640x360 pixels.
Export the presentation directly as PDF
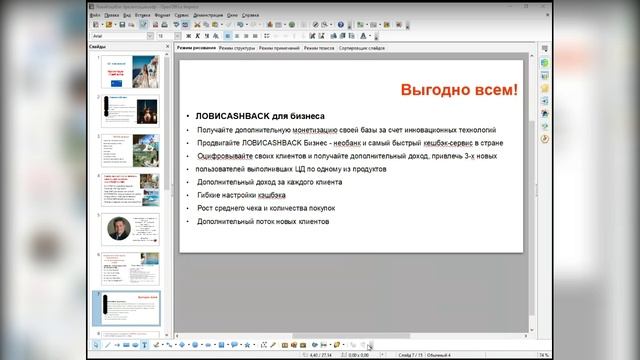[x=155, y=25]
